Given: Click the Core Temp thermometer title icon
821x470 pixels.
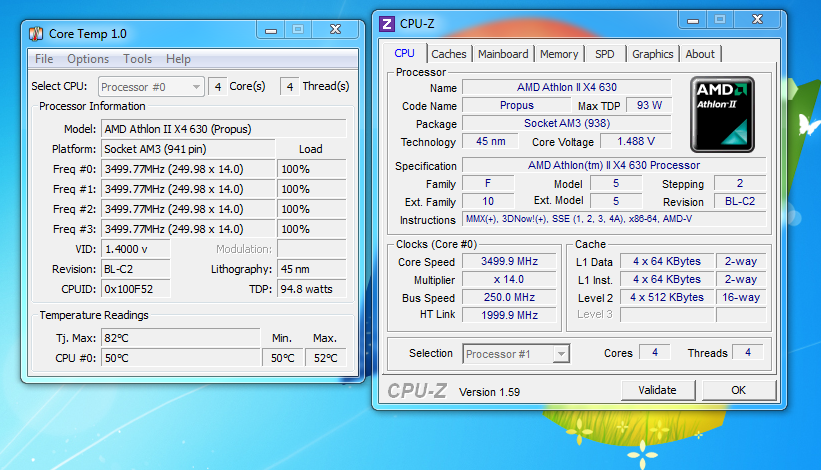Looking at the screenshot, I should (x=36, y=34).
